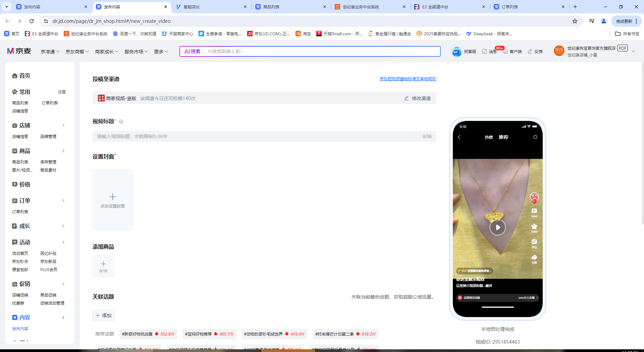Select 首页 in the sidebar

tap(24, 76)
